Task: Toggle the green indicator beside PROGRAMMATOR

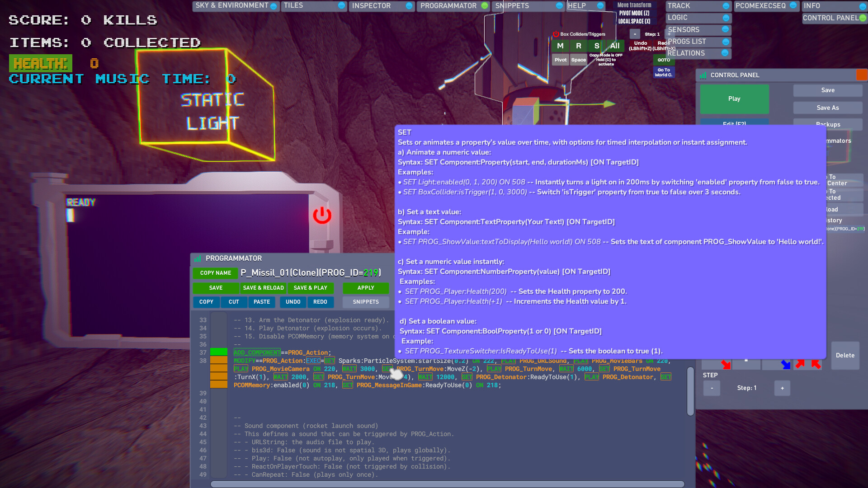Action: coord(485,6)
